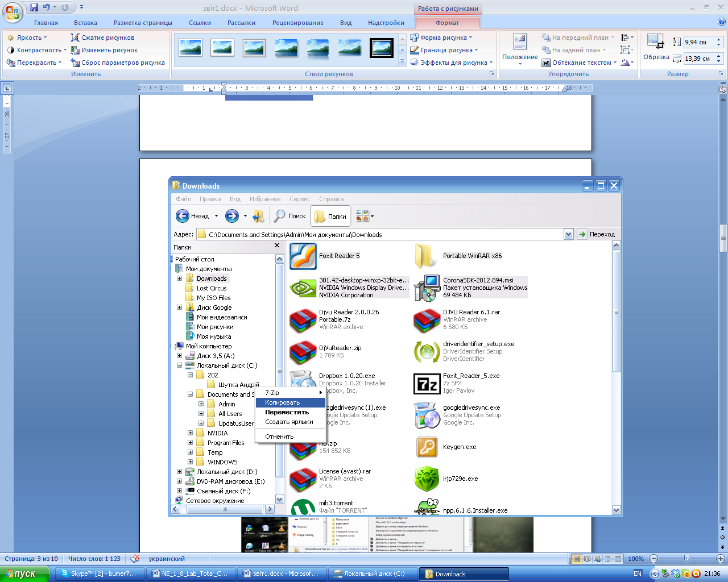The height and width of the screenshot is (582, 728).
Task: Select the black-framed picture style thumbnail
Action: tap(381, 48)
